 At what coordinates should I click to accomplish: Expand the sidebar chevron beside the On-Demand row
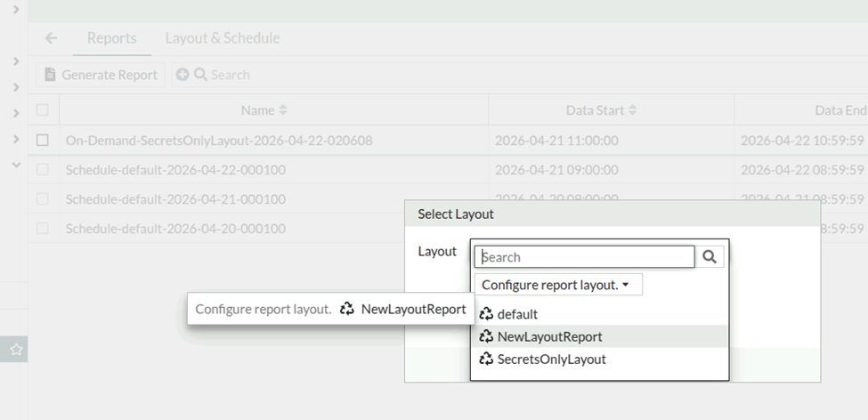coord(16,139)
